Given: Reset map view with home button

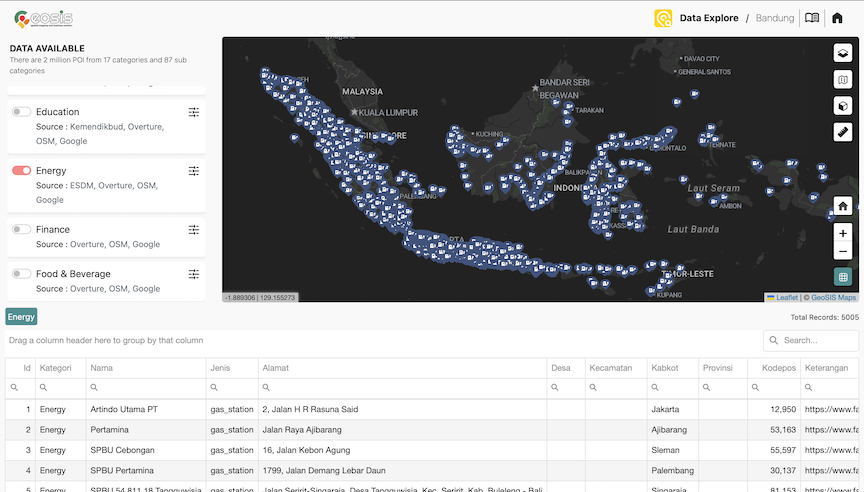Looking at the screenshot, I should click(843, 206).
